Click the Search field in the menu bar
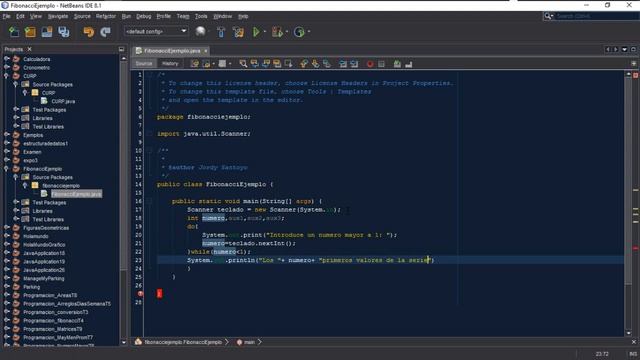The width and height of the screenshot is (640, 360). pyautogui.click(x=596, y=16)
